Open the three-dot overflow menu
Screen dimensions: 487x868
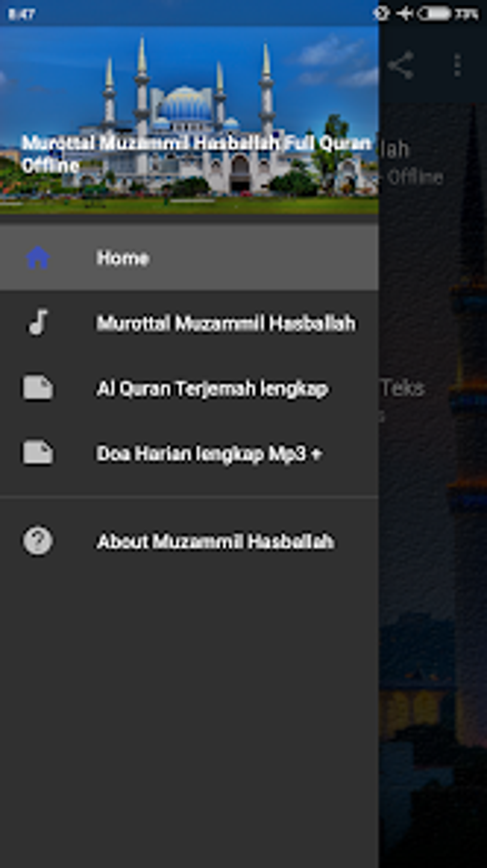(457, 65)
